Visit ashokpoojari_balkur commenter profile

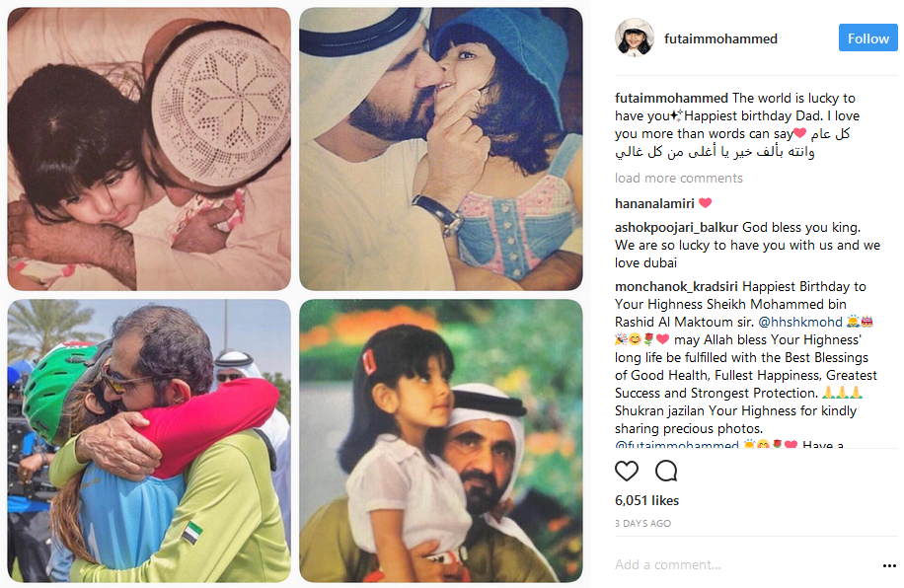pos(676,227)
